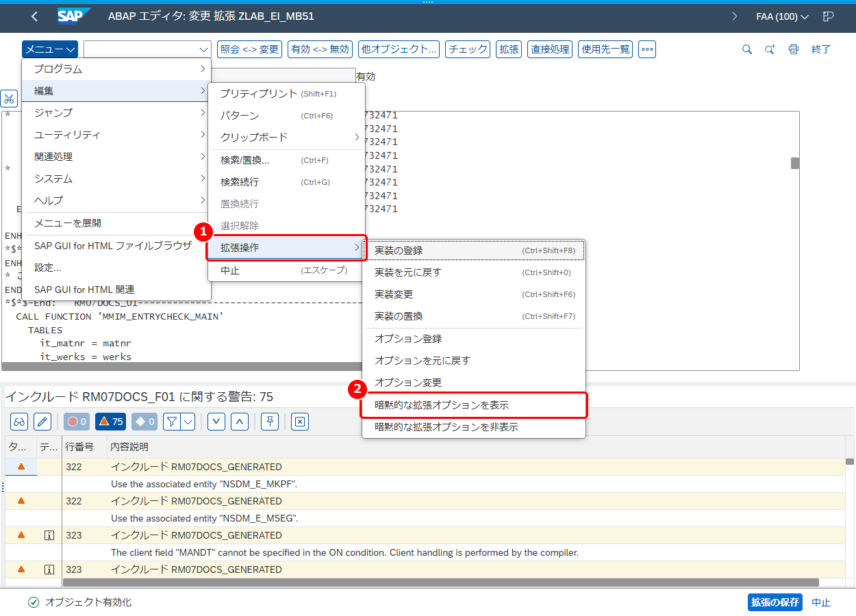Select 暗黙的な拡張オプションを非表示
Image resolution: width=856 pixels, height=616 pixels.
pyautogui.click(x=474, y=427)
